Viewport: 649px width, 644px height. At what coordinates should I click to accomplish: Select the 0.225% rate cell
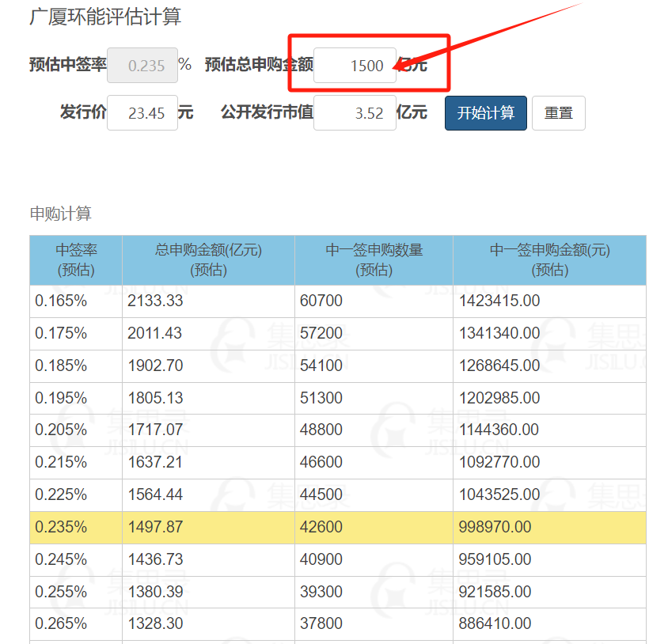[x=76, y=495]
